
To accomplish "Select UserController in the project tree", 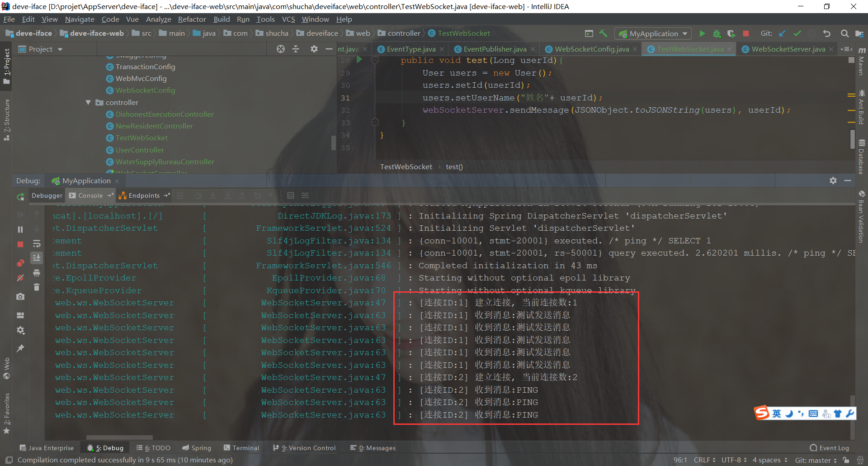I will (140, 150).
